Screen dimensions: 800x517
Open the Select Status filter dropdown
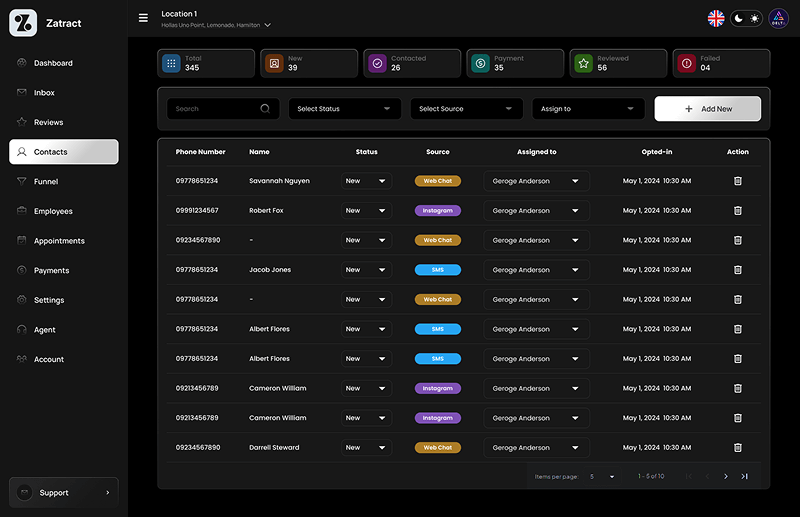click(x=344, y=109)
